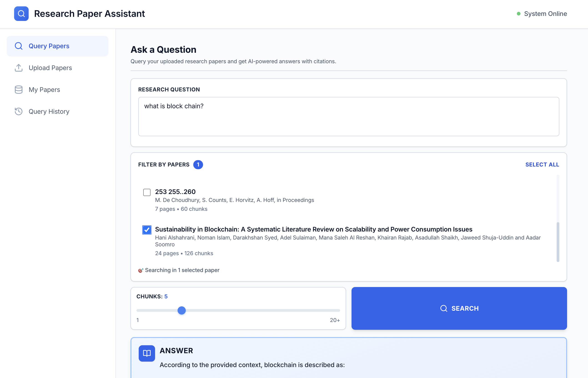The height and width of the screenshot is (378, 588).
Task: Check the '253 255..260' paper checkbox
Action: [147, 192]
